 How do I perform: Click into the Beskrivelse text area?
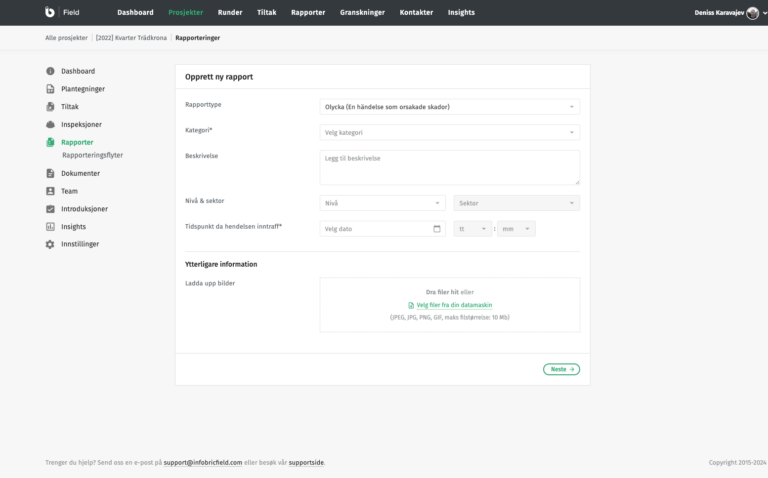pyautogui.click(x=449, y=167)
